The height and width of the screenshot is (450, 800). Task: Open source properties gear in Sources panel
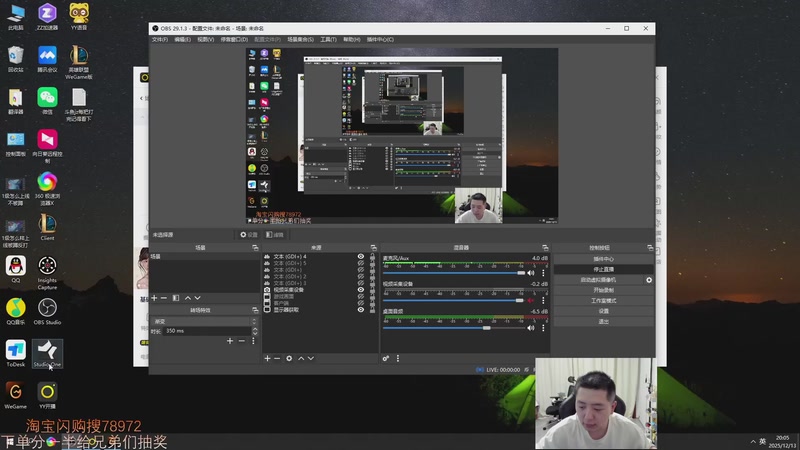tap(289, 359)
